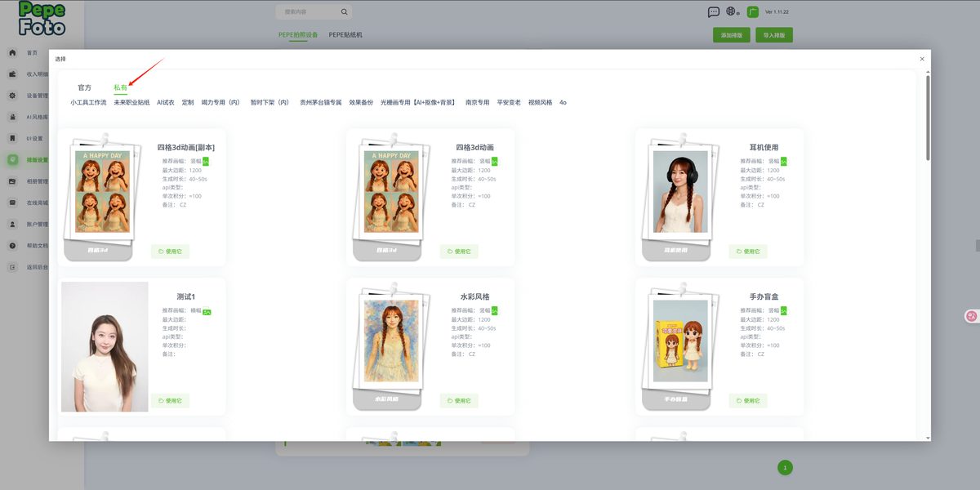Open the 测试1 portrait thumbnail
The width and height of the screenshot is (980, 490).
pyautogui.click(x=105, y=346)
